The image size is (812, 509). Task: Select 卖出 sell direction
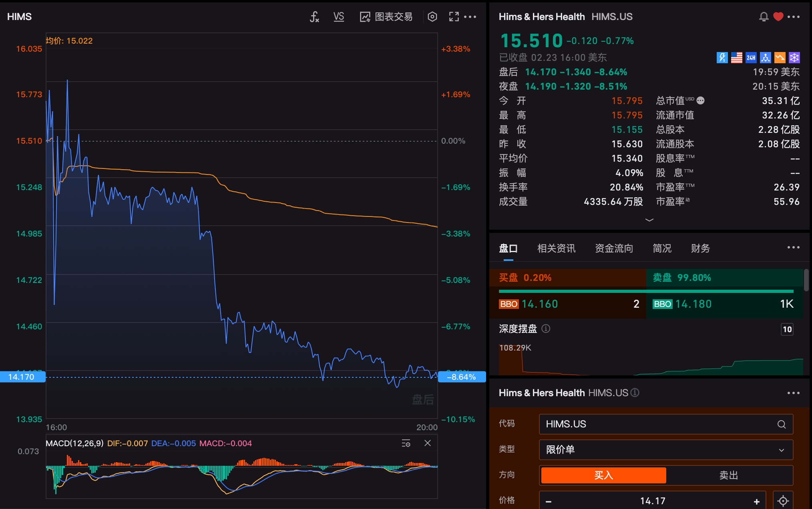[728, 475]
